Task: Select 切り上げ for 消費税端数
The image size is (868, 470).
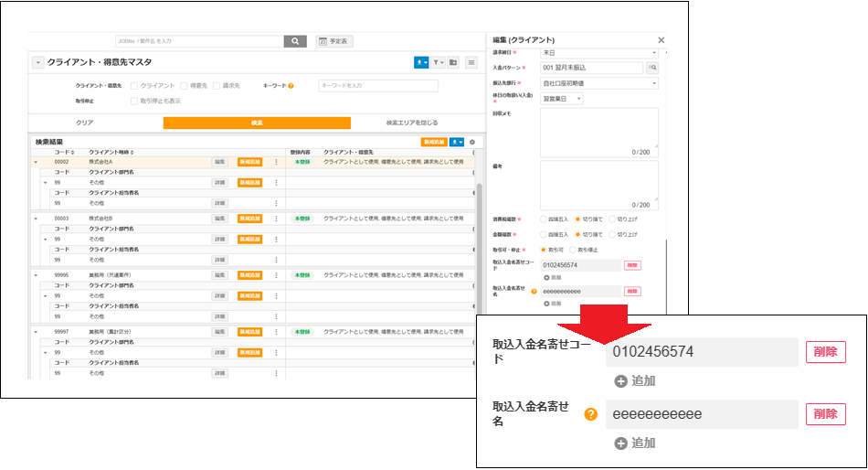Action: point(611,219)
